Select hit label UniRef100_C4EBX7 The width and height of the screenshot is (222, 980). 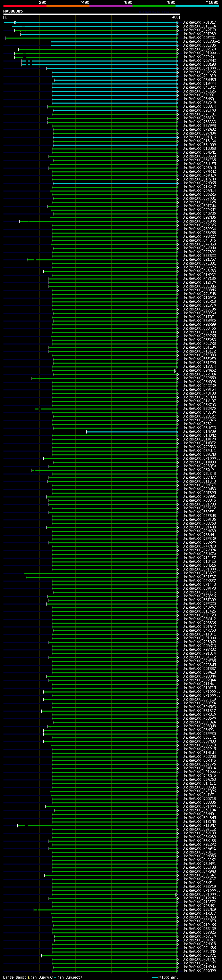coord(199,88)
